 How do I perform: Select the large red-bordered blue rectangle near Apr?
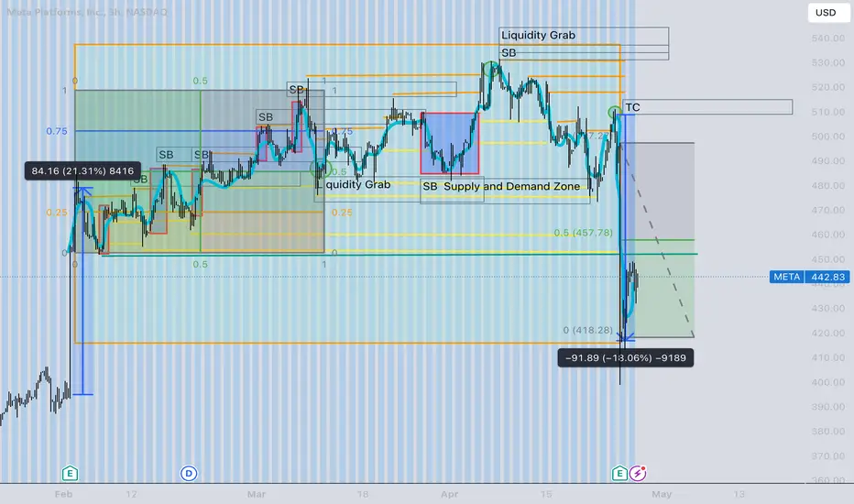(450, 143)
